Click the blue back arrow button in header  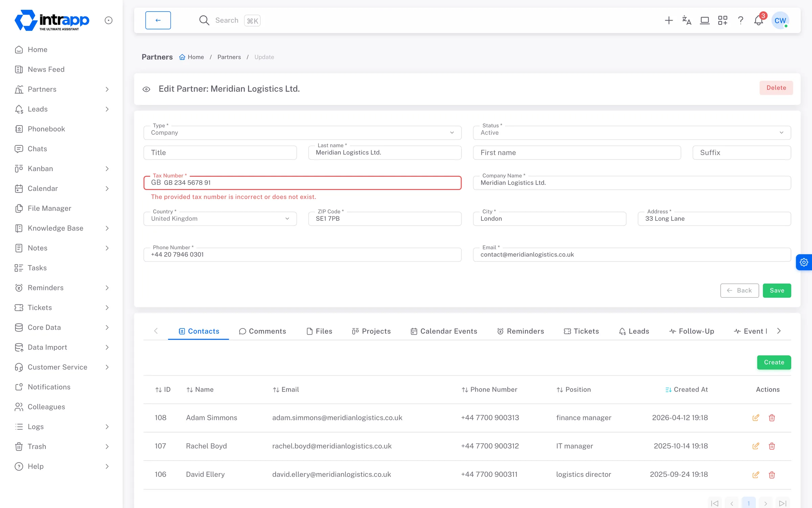click(158, 20)
